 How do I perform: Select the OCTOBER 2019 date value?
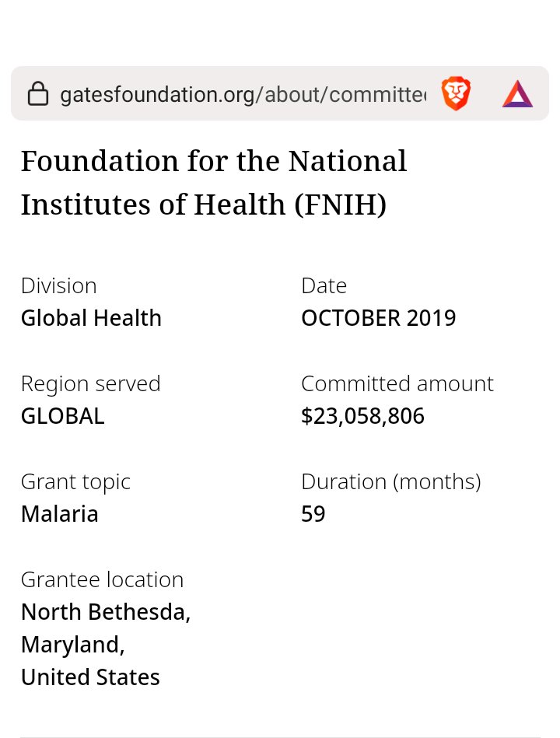(378, 318)
